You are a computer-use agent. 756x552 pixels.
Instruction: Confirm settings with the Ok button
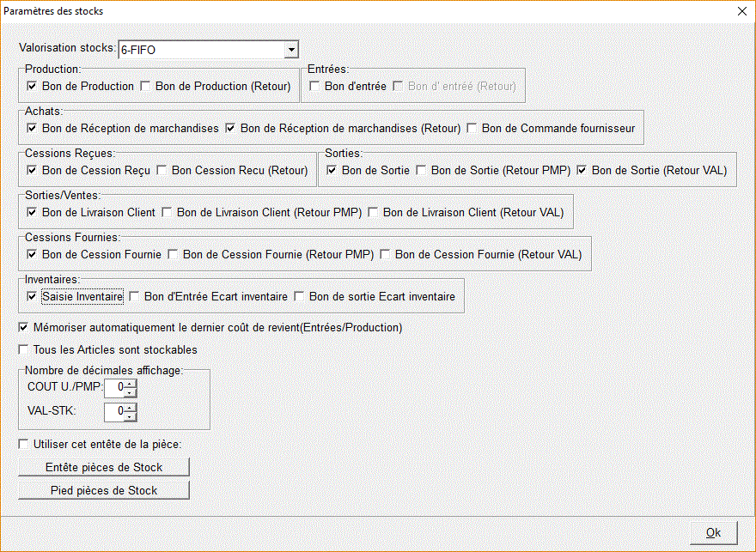pyautogui.click(x=713, y=532)
